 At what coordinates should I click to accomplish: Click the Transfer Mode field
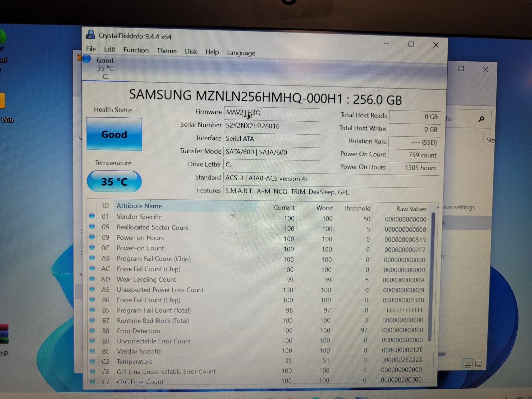[272, 152]
